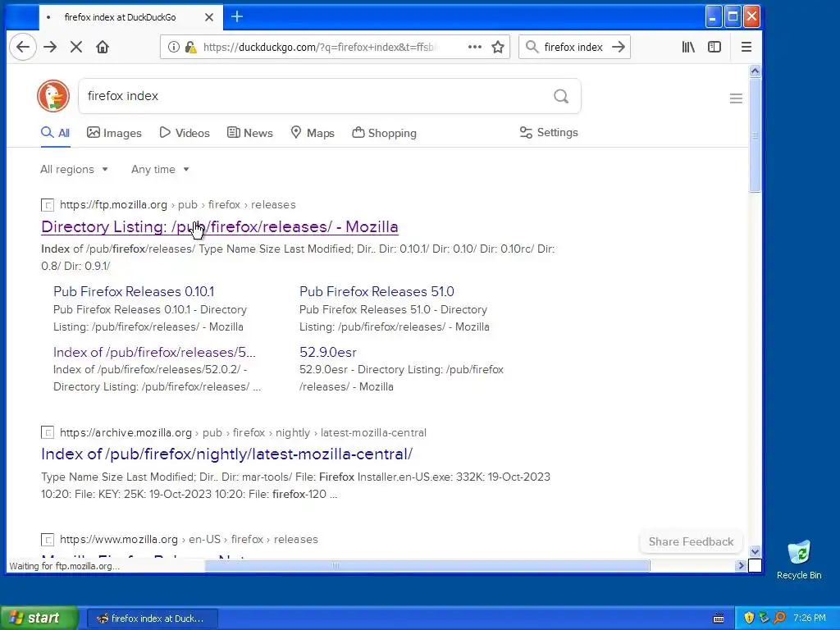Go forward with the browser forward arrow
840x630 pixels.
50,47
